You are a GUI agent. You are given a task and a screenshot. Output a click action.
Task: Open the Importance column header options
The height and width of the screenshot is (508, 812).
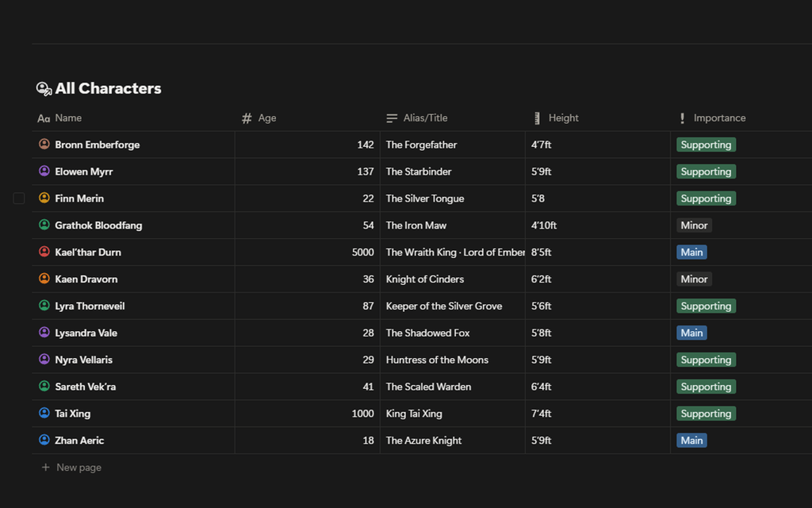click(x=718, y=118)
